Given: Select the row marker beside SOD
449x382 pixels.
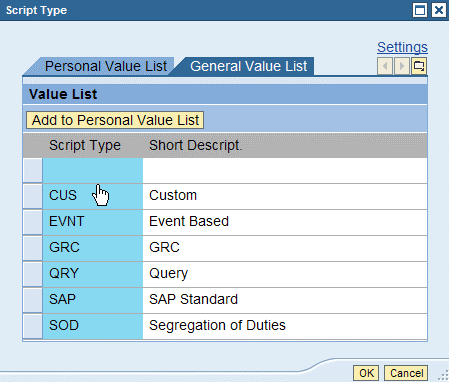Looking at the screenshot, I should (33, 326).
